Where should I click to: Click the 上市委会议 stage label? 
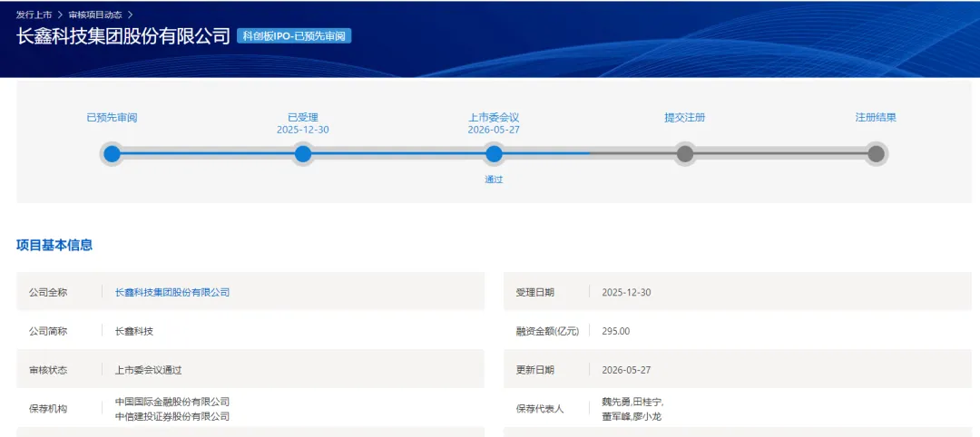tap(494, 117)
